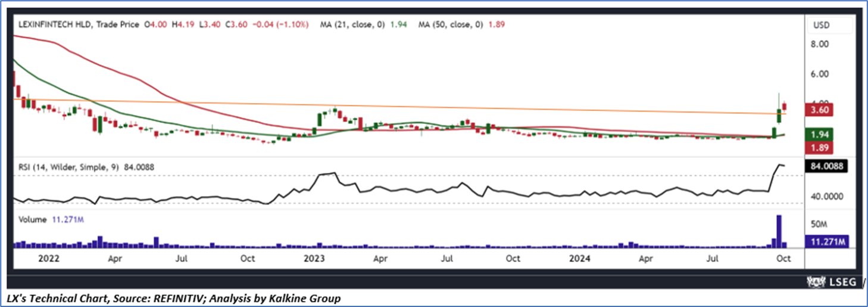868x307 pixels.
Task: Click the tallest volume bar near Oct 2024
Action: pyautogui.click(x=778, y=231)
